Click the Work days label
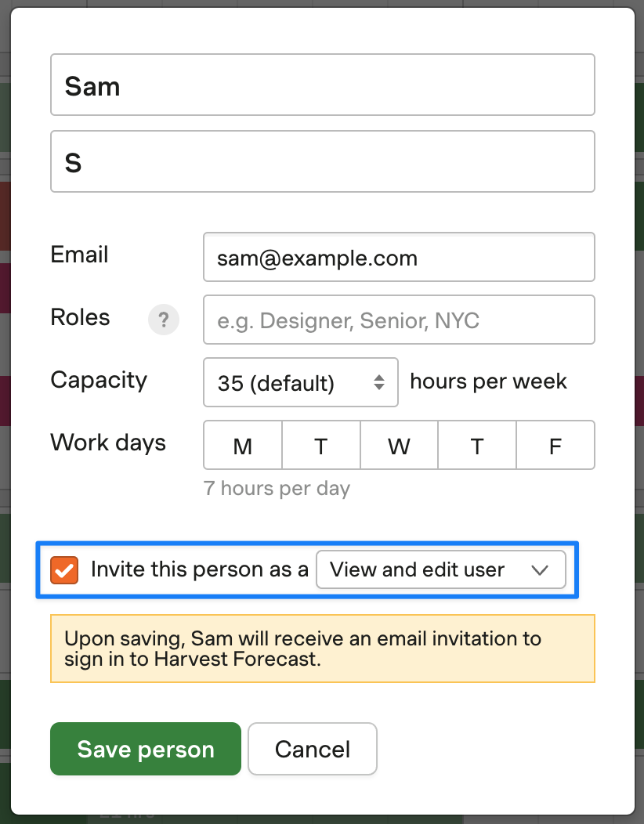 click(108, 443)
